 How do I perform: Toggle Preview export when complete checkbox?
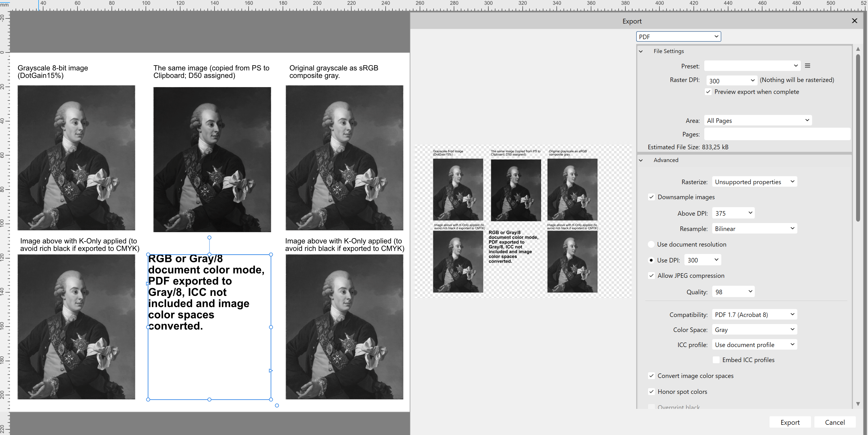tap(708, 92)
